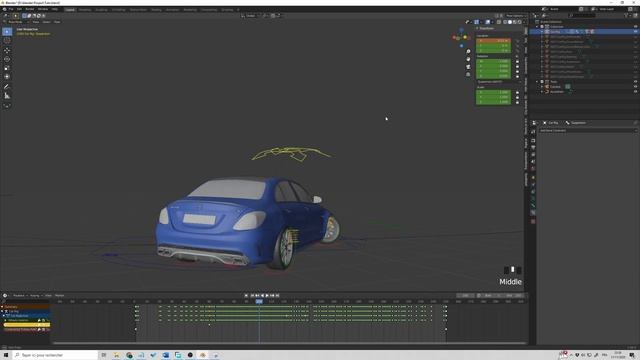Select the Cursor tool in toolbar

click(x=7, y=40)
